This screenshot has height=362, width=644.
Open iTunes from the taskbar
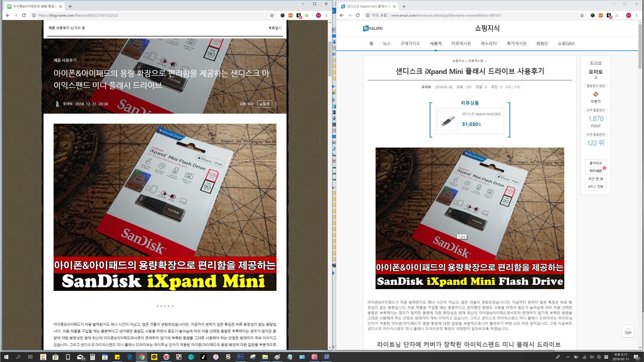tap(216, 357)
